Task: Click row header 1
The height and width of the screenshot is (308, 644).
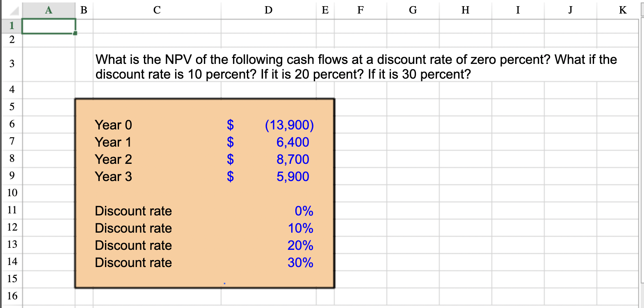Action: (x=11, y=25)
